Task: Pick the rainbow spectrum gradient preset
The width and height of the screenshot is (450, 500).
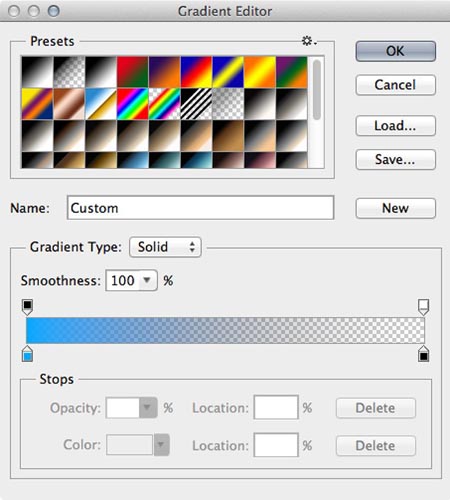Action: click(133, 104)
